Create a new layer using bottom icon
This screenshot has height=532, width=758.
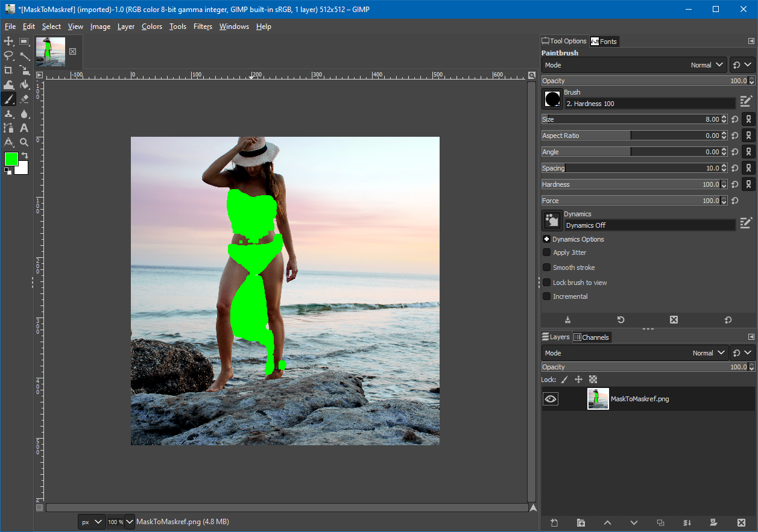point(554,522)
